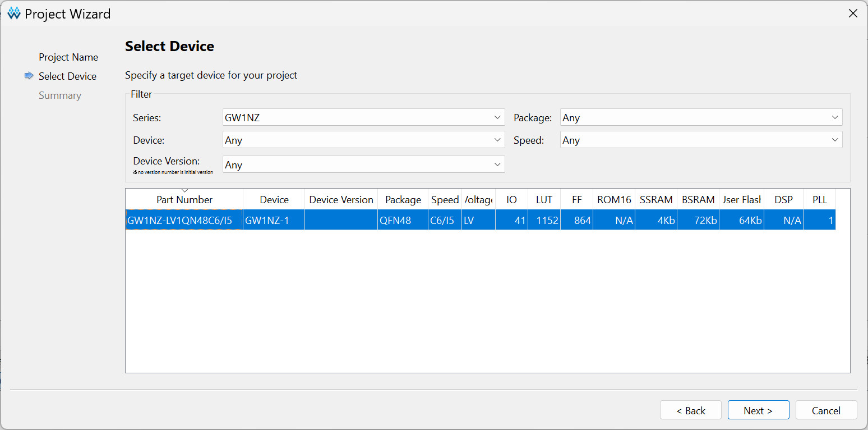Open the Speed filter dropdown
This screenshot has width=868, height=430.
coord(701,140)
